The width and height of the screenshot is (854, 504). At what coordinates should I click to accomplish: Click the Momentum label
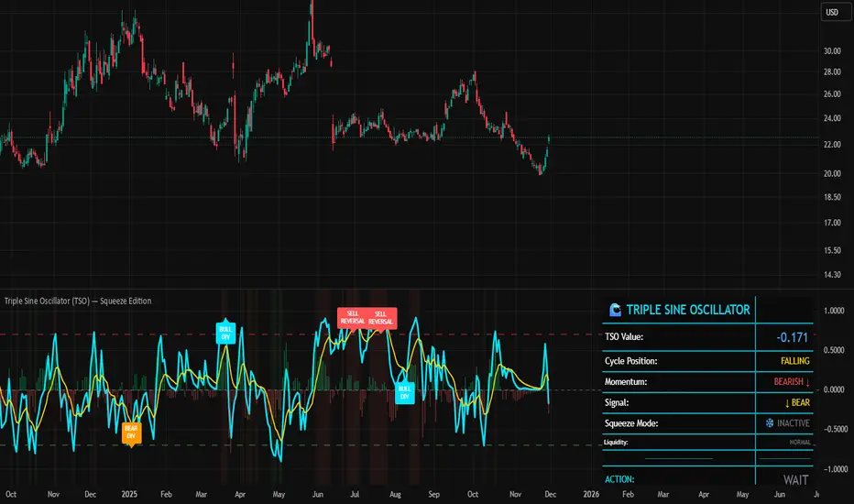tap(626, 381)
